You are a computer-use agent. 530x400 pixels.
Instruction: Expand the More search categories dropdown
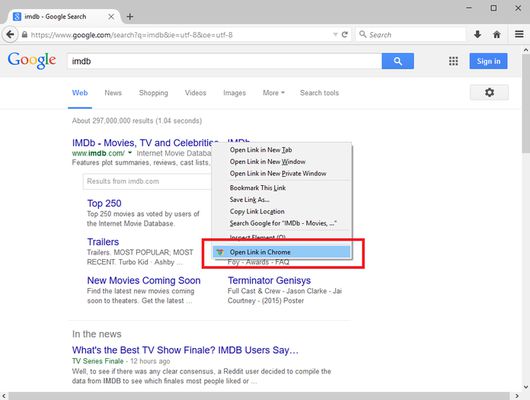click(273, 93)
